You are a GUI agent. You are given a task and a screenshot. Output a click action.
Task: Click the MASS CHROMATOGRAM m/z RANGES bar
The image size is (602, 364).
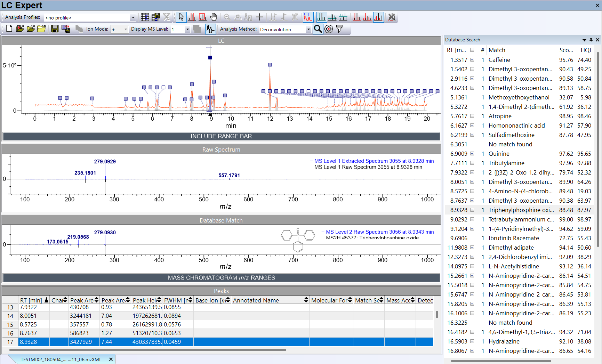(x=221, y=278)
